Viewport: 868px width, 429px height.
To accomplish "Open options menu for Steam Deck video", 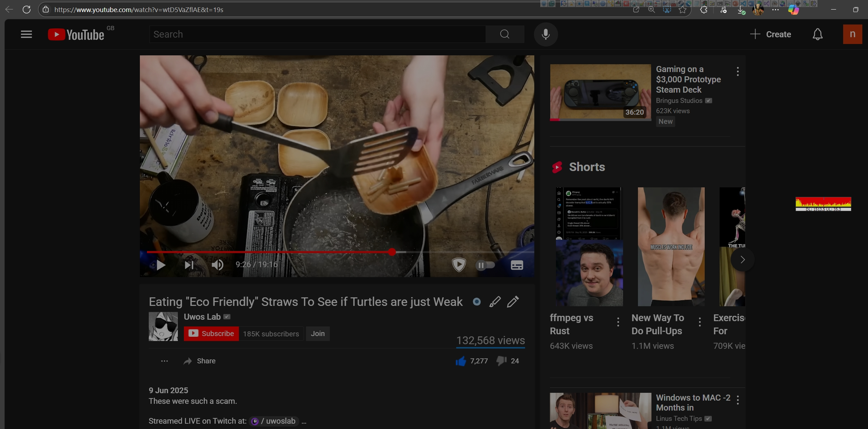I will [x=738, y=71].
